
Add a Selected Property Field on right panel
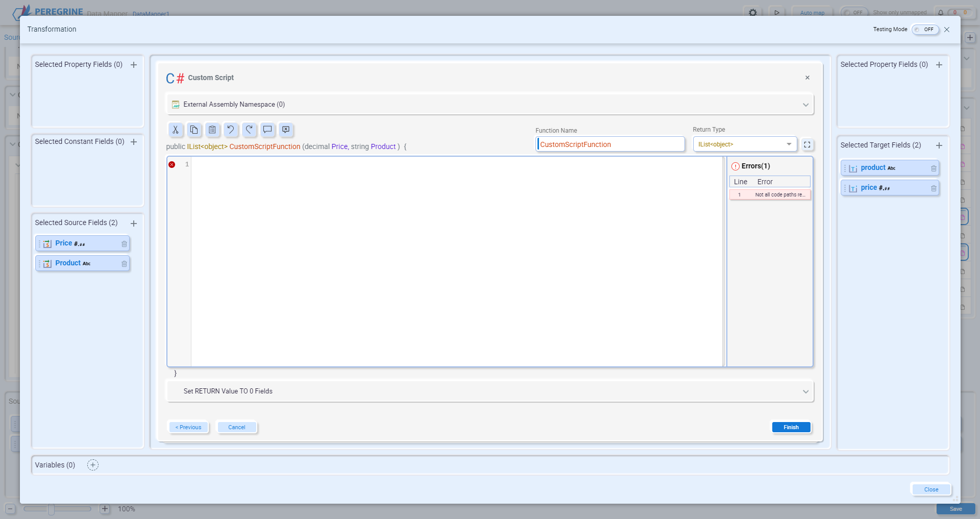[939, 65]
